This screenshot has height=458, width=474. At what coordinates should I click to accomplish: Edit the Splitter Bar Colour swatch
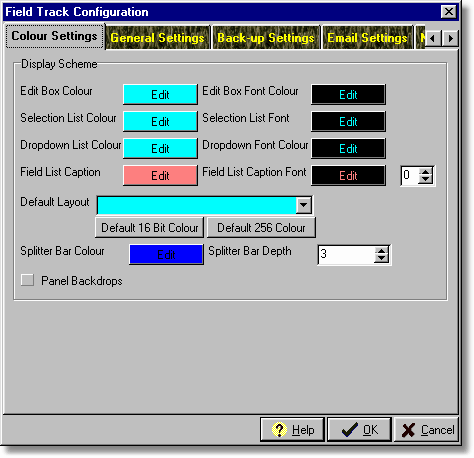(166, 255)
